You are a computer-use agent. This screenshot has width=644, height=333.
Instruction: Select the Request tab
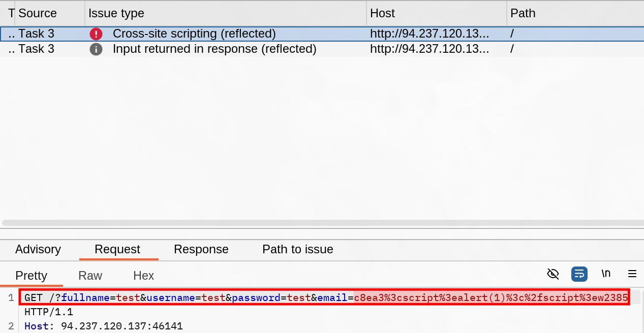click(x=117, y=249)
